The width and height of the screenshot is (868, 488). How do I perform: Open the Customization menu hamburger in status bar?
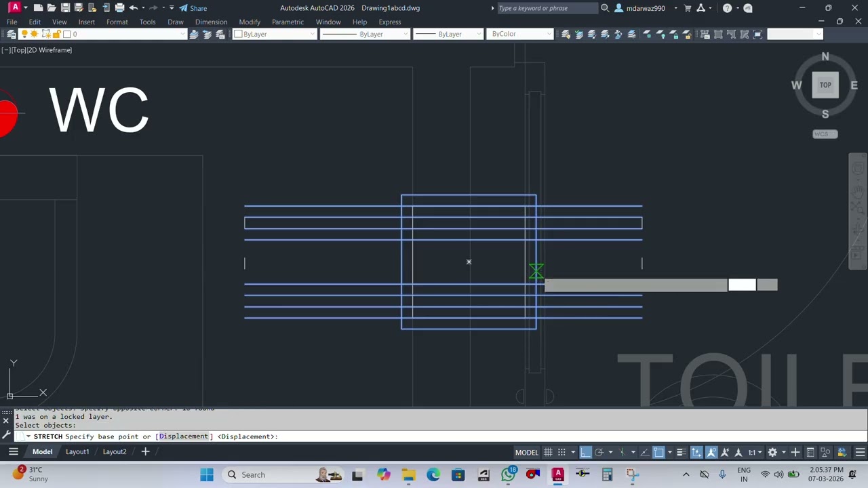tap(860, 452)
